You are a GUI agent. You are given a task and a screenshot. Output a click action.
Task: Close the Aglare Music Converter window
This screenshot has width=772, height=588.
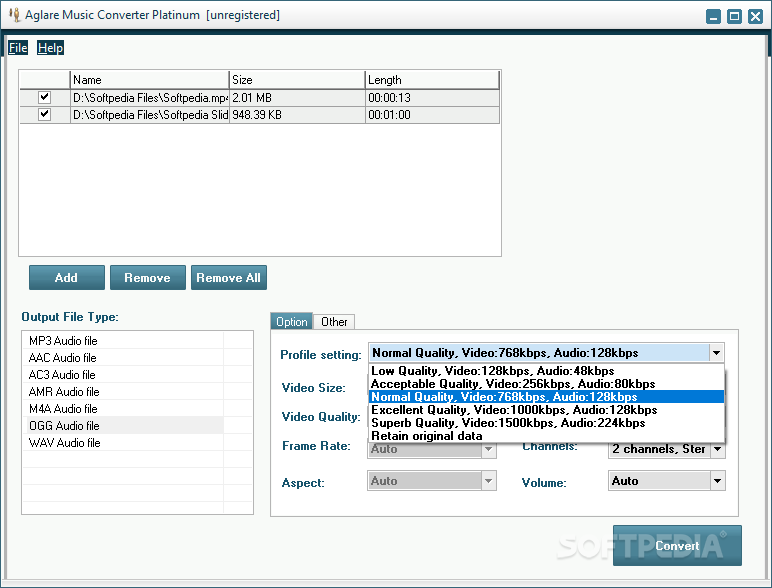[x=755, y=16]
